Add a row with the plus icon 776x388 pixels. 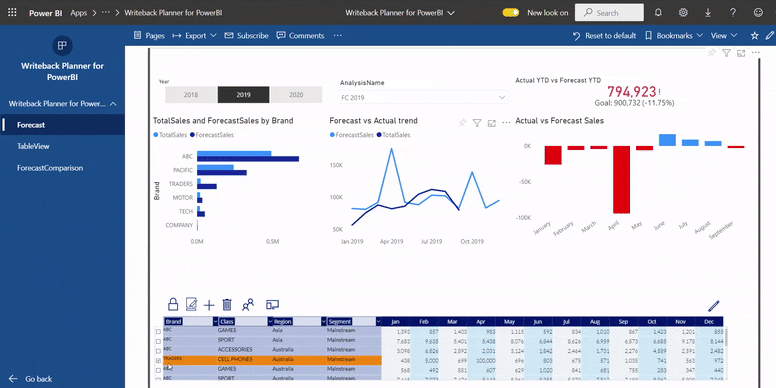pyautogui.click(x=209, y=305)
